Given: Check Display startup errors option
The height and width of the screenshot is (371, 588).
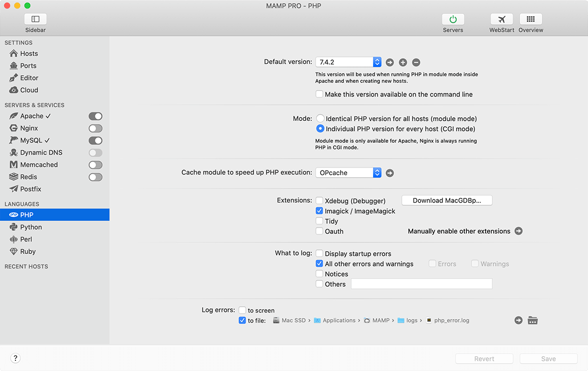Looking at the screenshot, I should 319,253.
